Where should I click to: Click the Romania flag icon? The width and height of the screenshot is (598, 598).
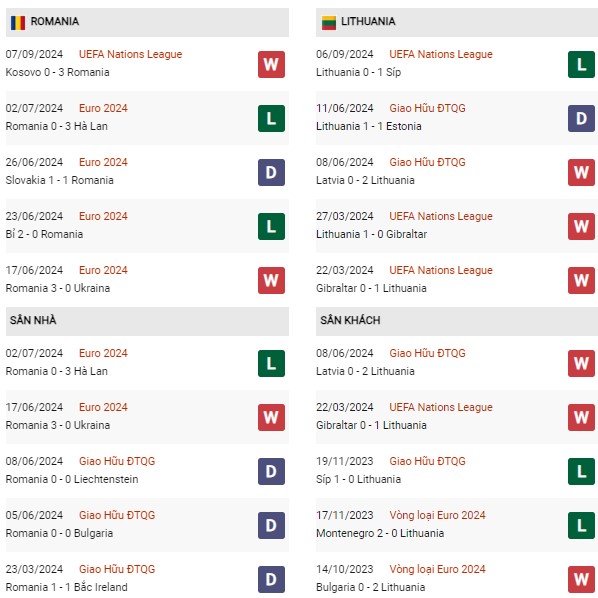tap(18, 23)
